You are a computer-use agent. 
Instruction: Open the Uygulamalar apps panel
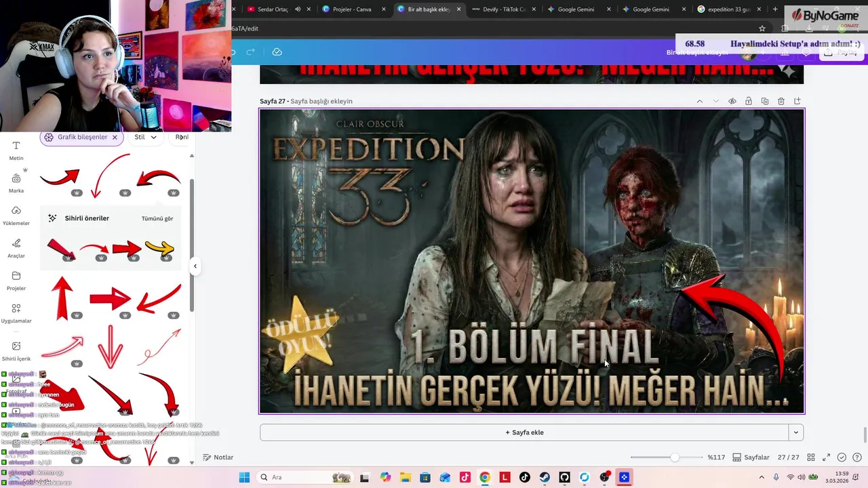coord(16,313)
